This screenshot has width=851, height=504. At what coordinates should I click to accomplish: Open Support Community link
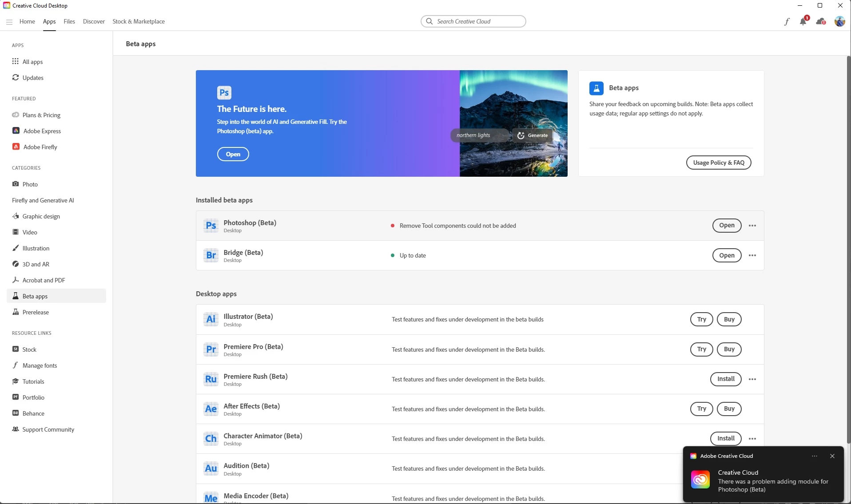pyautogui.click(x=56, y=429)
